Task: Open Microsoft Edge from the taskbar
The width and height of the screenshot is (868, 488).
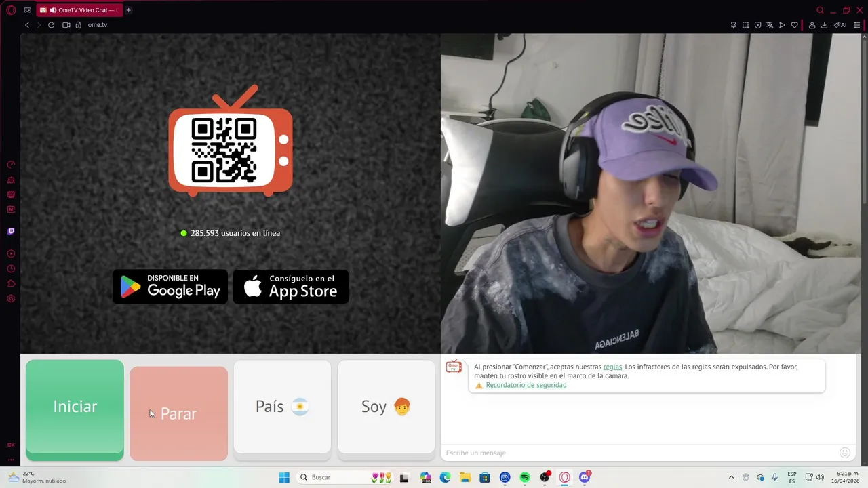Action: coord(445,477)
